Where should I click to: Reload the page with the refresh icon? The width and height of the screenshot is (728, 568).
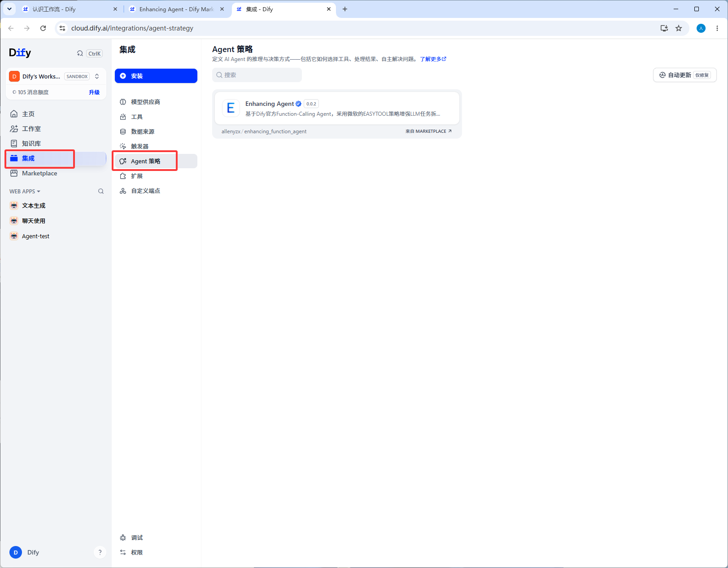tap(43, 28)
